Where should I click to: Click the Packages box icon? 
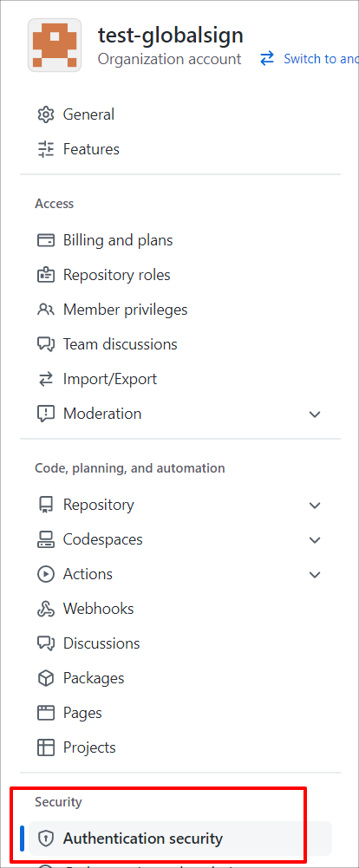pyautogui.click(x=45, y=678)
